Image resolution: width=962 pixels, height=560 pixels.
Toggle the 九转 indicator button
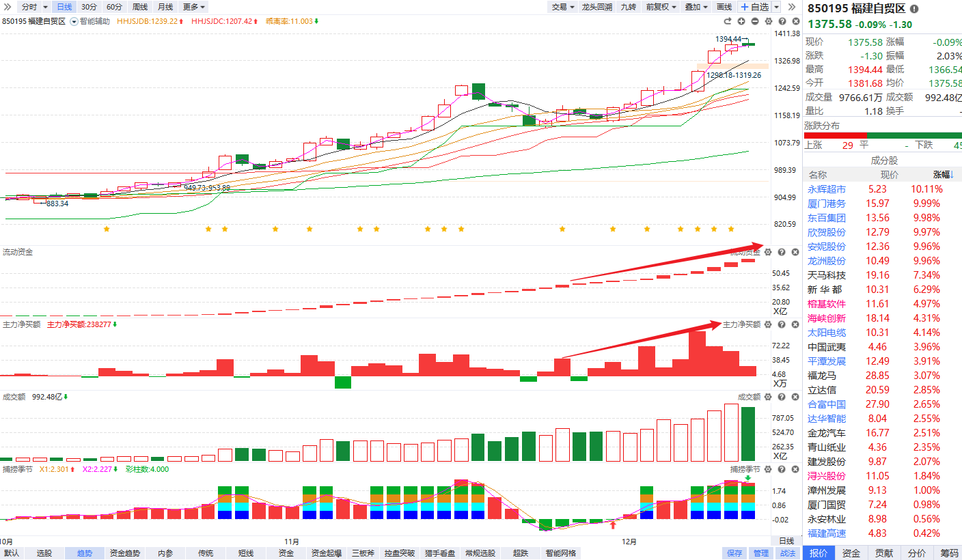pyautogui.click(x=628, y=7)
